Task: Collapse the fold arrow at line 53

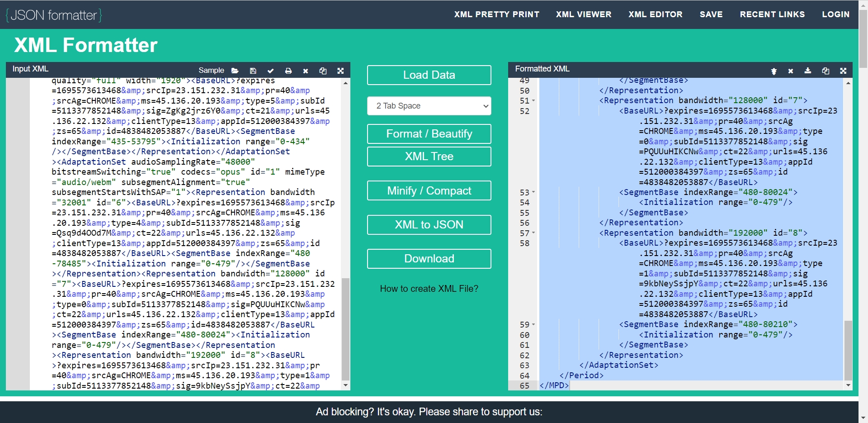Action: 533,192
